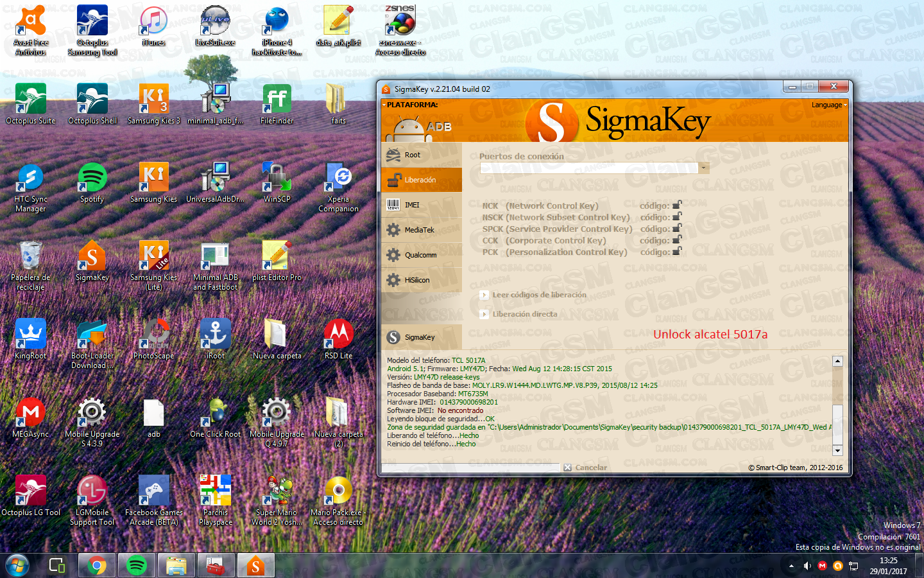Select iPhone 4 hacktivate tool icon
This screenshot has height=578, width=924.
[x=277, y=30]
